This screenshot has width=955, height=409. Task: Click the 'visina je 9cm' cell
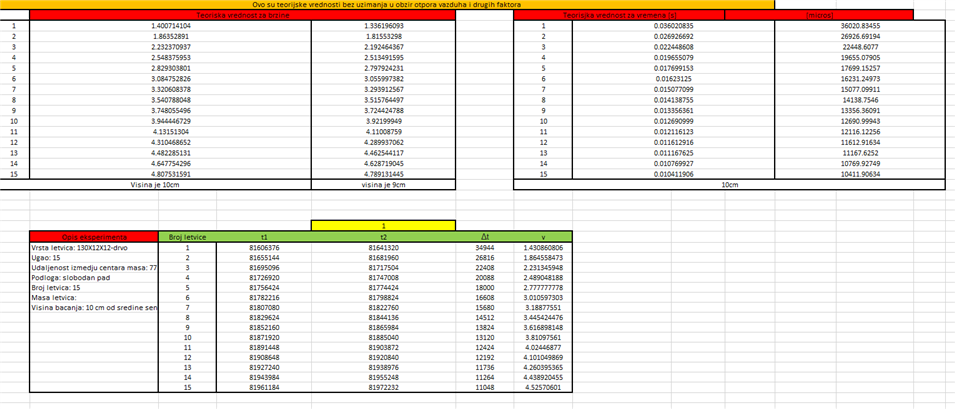[x=383, y=184]
